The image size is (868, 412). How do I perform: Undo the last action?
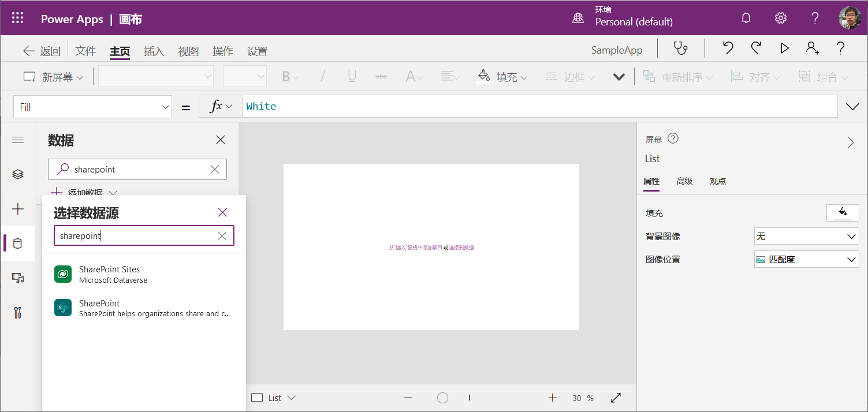pyautogui.click(x=728, y=48)
